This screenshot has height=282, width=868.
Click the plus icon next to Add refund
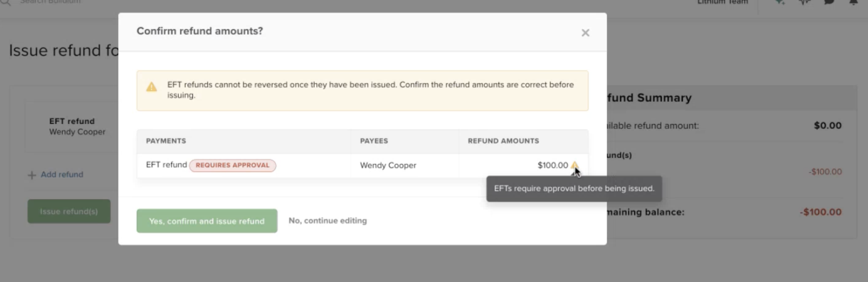pyautogui.click(x=32, y=175)
